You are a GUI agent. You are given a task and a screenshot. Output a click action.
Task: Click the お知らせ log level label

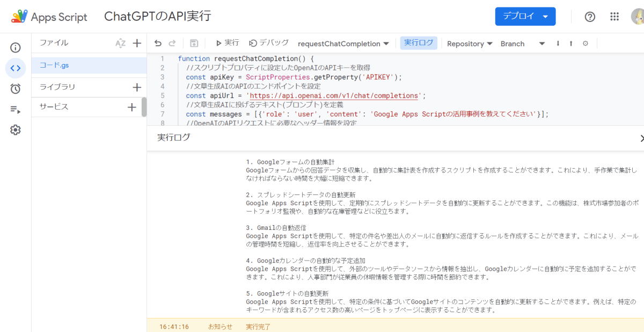221,327
